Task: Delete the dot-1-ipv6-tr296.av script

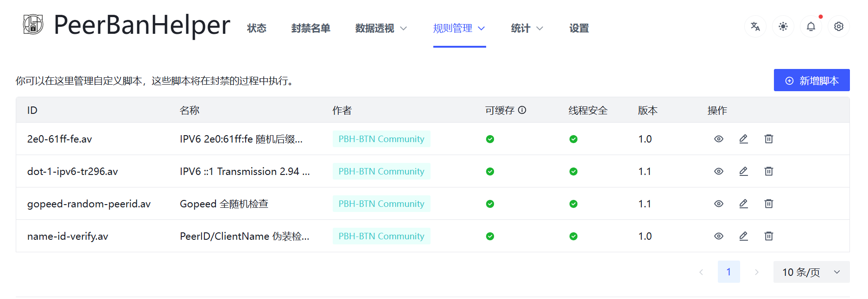Action: (769, 171)
